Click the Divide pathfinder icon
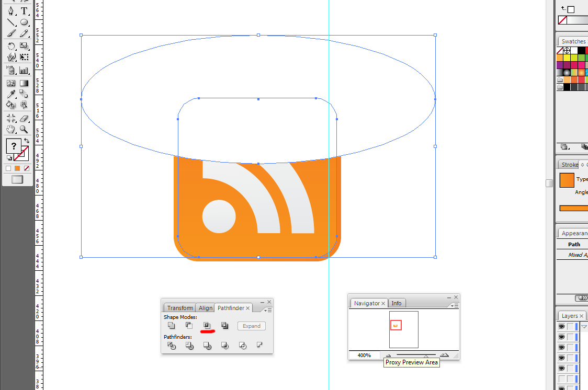The image size is (588, 390). [172, 346]
